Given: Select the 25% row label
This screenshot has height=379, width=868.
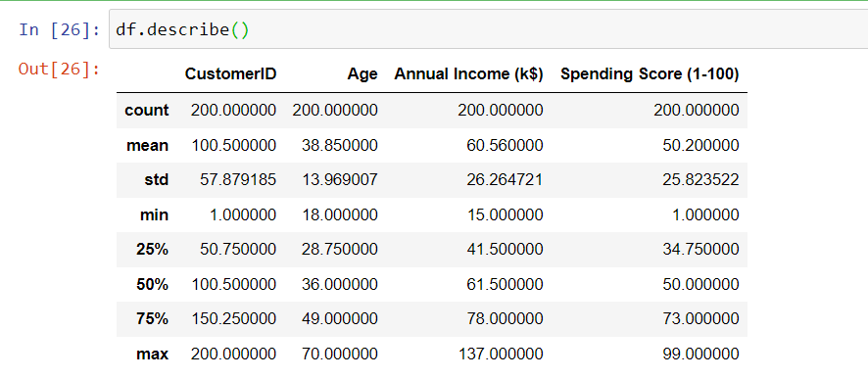Looking at the screenshot, I should point(152,250).
